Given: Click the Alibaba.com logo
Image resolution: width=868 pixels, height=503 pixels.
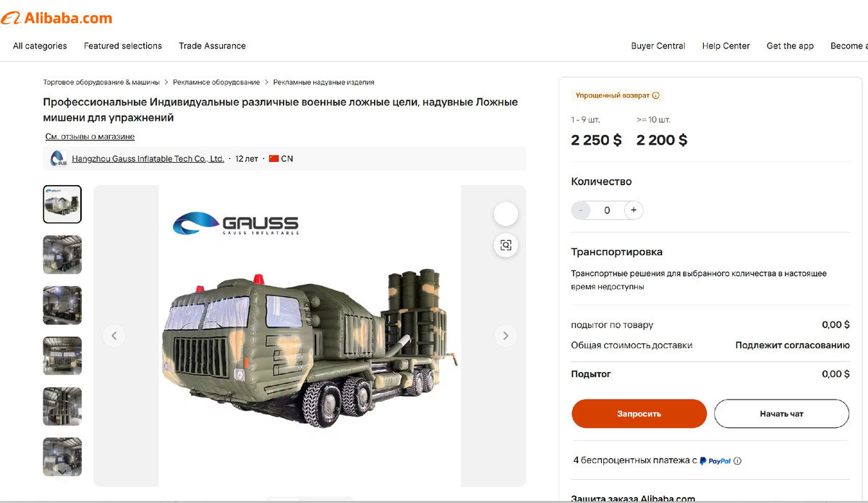Looking at the screenshot, I should pos(56,18).
